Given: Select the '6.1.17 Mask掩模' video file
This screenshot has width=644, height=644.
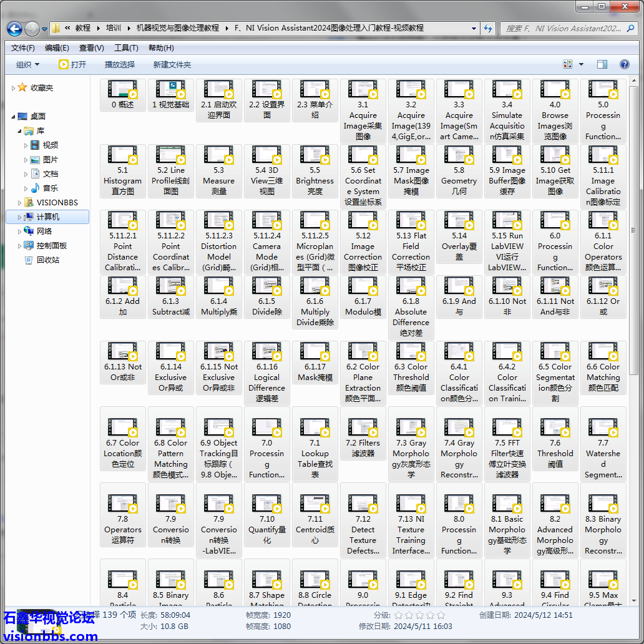Looking at the screenshot, I should pos(315,362).
